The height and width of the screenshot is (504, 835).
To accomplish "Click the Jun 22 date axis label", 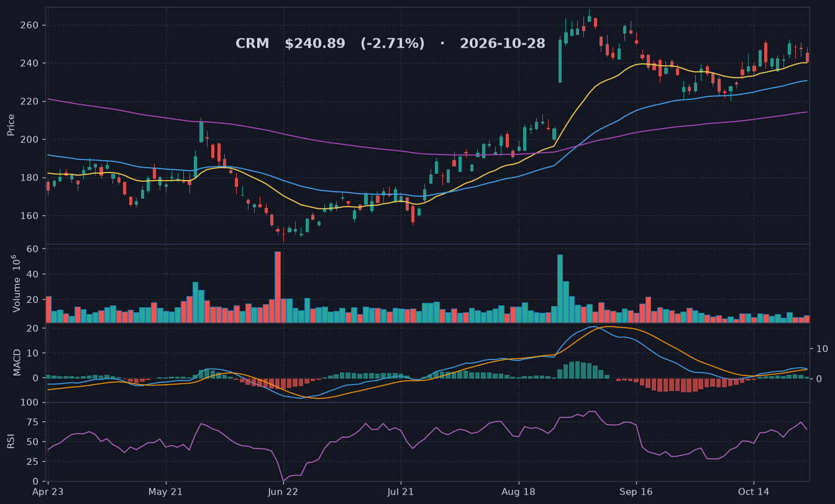I will pyautogui.click(x=283, y=492).
